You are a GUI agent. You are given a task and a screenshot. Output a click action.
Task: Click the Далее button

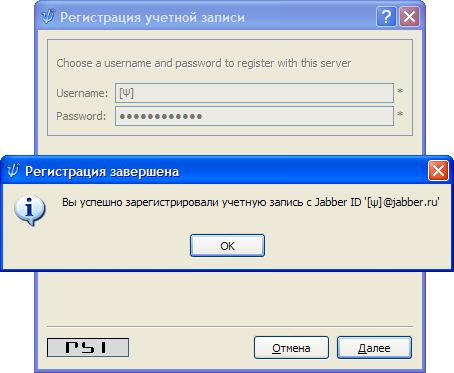[374, 348]
